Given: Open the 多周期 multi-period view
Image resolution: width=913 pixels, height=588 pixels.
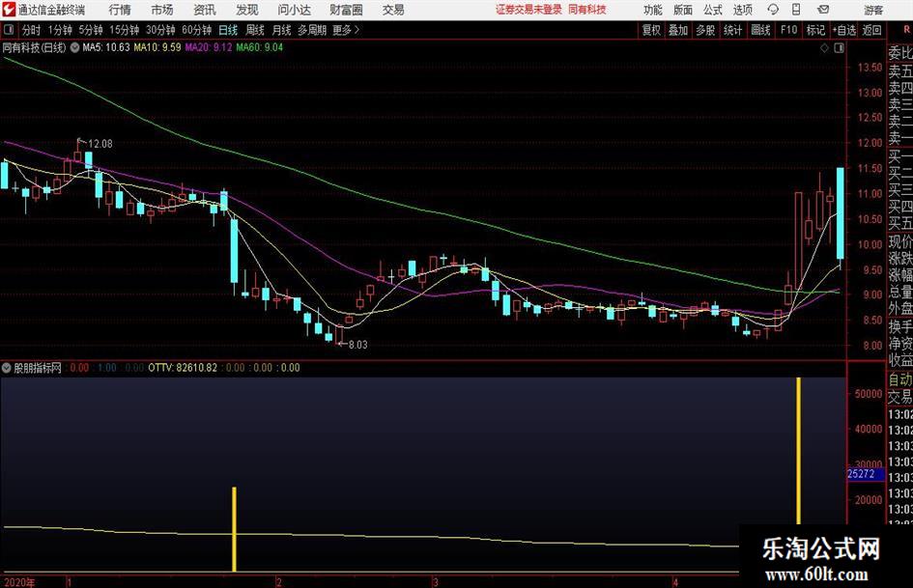Looking at the screenshot, I should pyautogui.click(x=312, y=30).
